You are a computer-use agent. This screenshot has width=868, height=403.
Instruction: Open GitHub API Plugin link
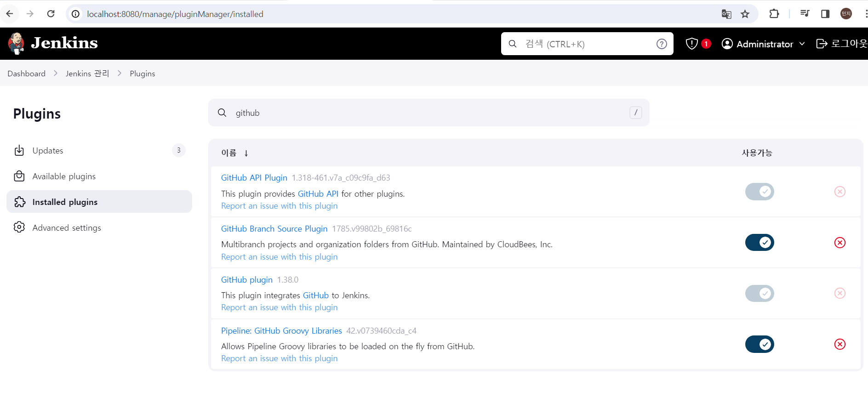pos(254,178)
